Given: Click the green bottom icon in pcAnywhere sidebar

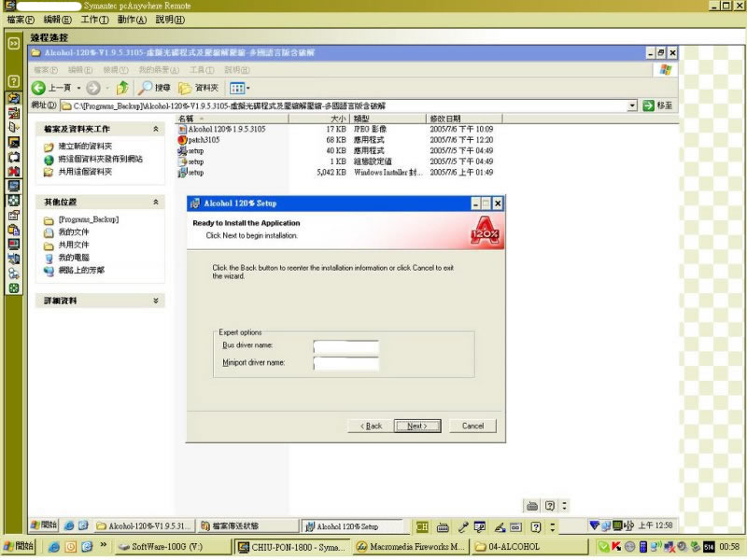Looking at the screenshot, I should click(x=14, y=288).
